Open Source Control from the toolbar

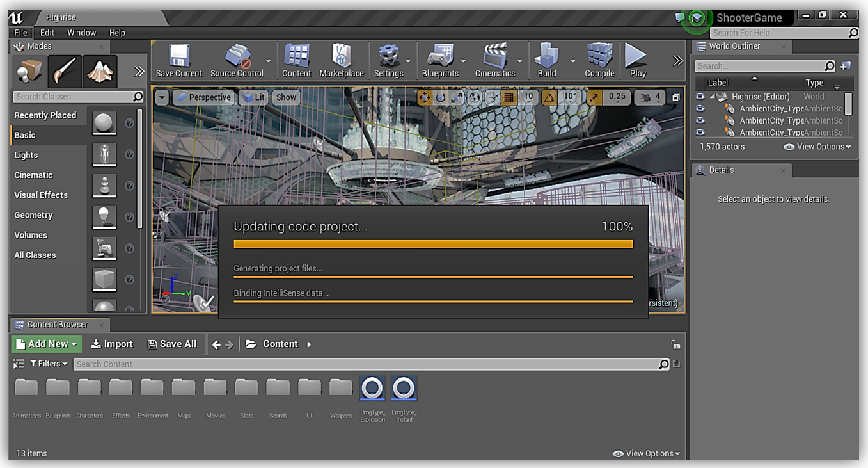(x=237, y=58)
